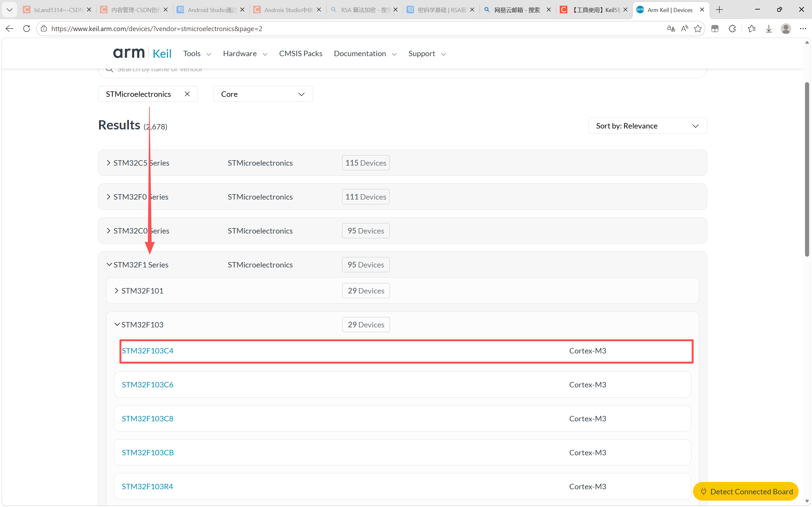812x507 pixels.
Task: Open the STM32F103C6 device link
Action: pyautogui.click(x=148, y=385)
